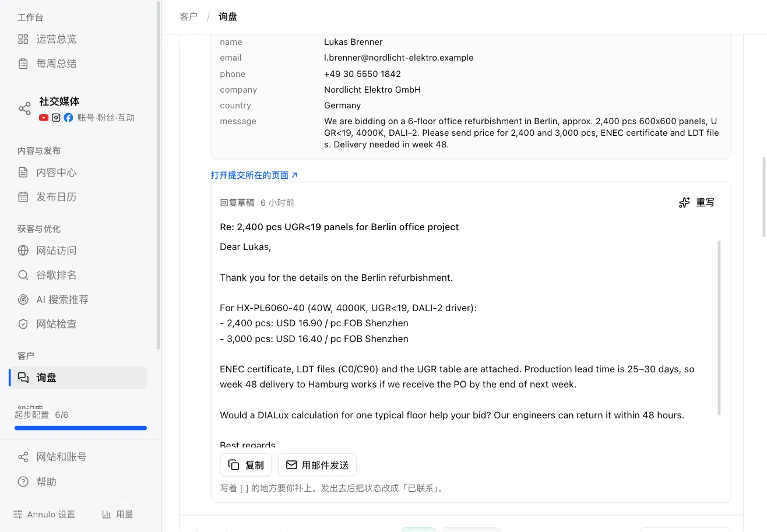The height and width of the screenshot is (532, 767).
Task: Click the sparkle icon beside 重写
Action: (684, 203)
